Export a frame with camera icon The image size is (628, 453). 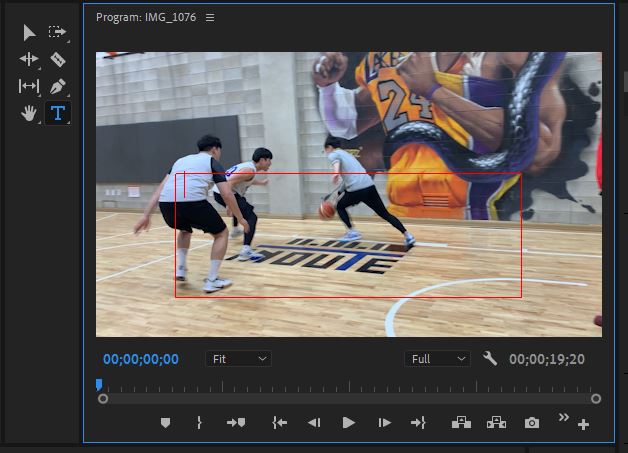click(532, 423)
